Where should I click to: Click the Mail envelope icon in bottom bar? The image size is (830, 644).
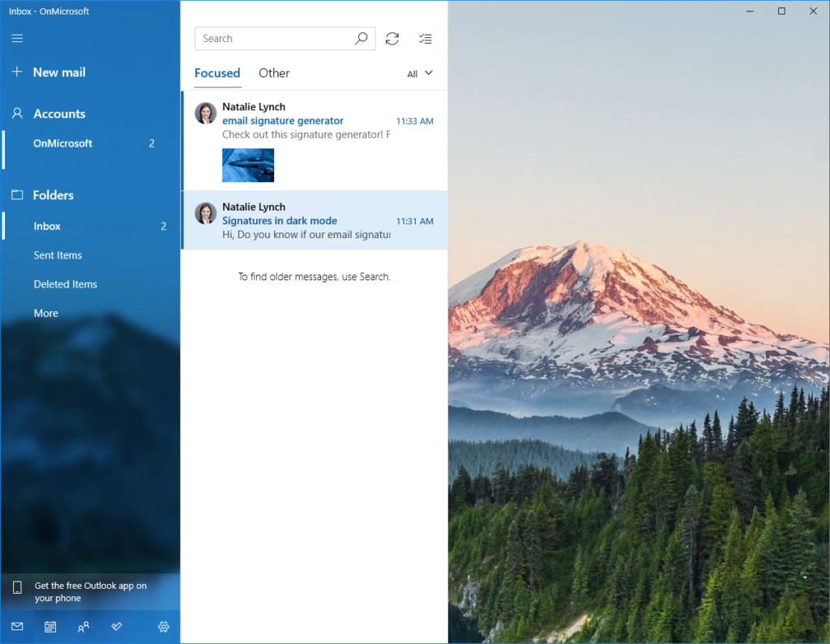pos(17,626)
